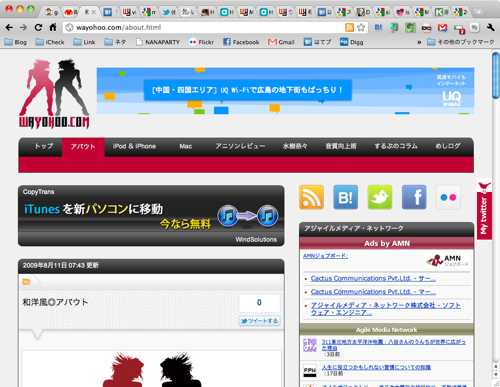Screen dimensions: 500x387
Task: Click the ツイートする tweet button
Action: click(x=260, y=321)
